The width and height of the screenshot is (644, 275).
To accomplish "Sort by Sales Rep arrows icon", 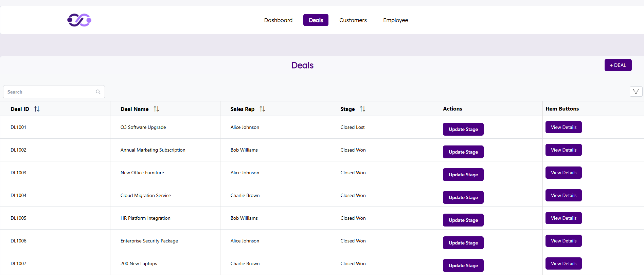I will point(262,109).
